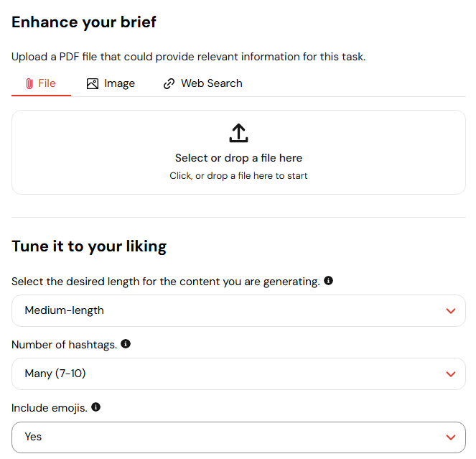
Task: Click the red chevron in hashtags selector
Action: pyautogui.click(x=451, y=374)
